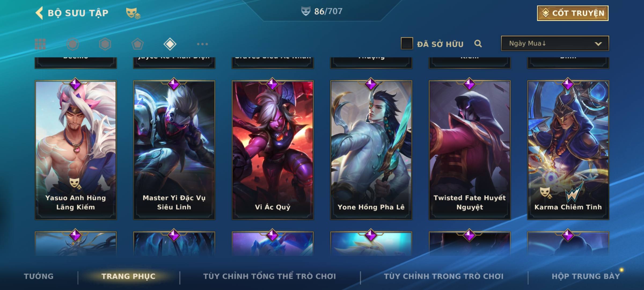Screen dimensions: 644x290
Task: Open Twisted Fate Huyết Nguyệt skin card
Action: (x=470, y=150)
